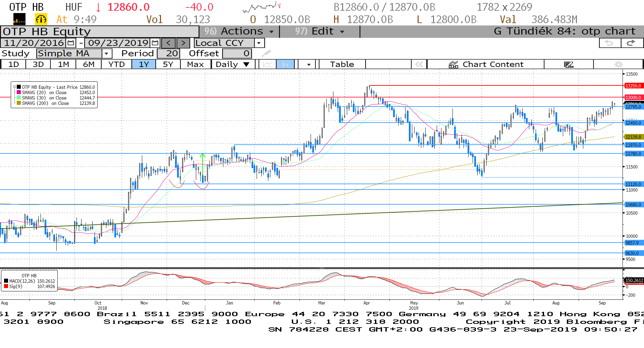Click red Sig(9) legend swatch
Image resolution: width=644 pixels, height=348 pixels.
6,286
